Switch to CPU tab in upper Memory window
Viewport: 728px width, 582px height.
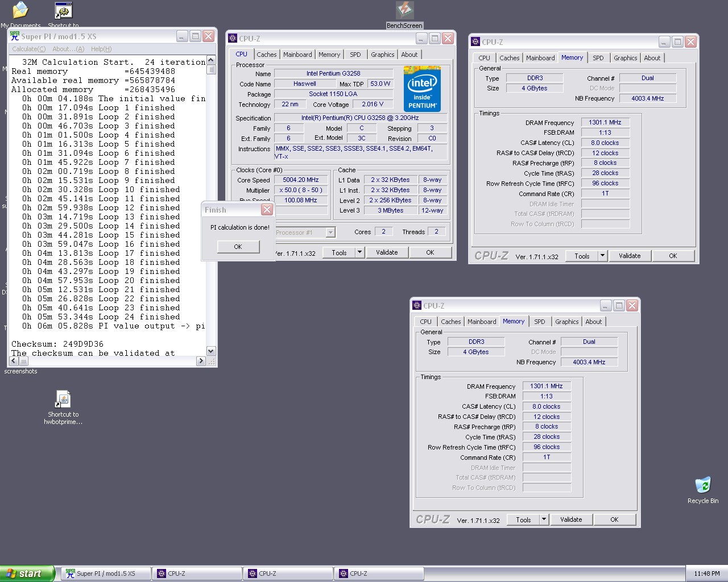(484, 58)
